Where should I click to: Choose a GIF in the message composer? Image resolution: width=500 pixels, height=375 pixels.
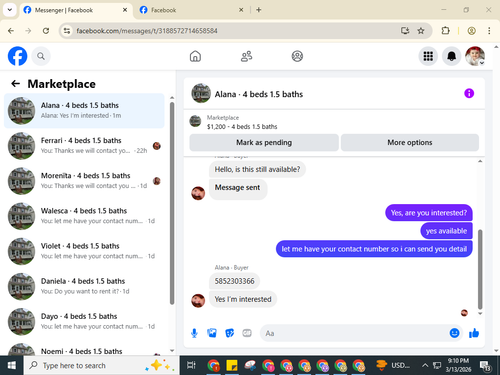click(247, 333)
